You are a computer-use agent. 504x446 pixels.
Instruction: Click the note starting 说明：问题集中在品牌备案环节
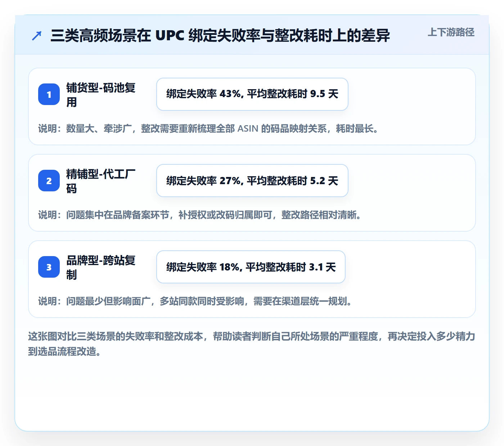click(200, 215)
